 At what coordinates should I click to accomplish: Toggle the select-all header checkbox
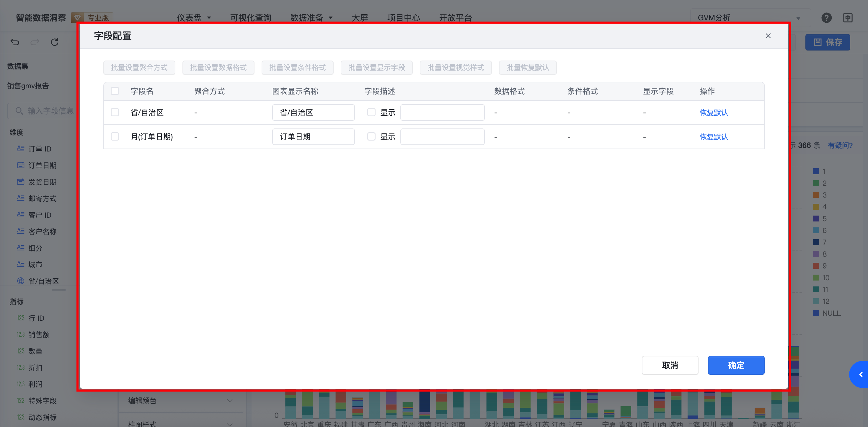[x=115, y=91]
